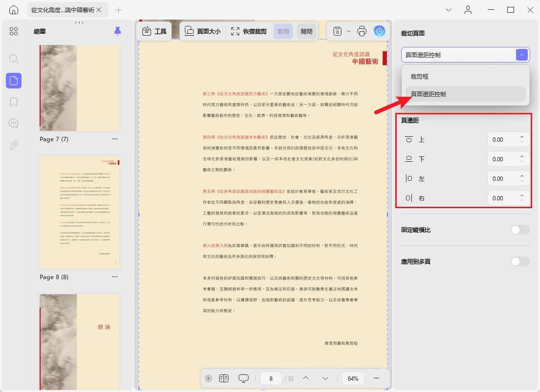Open the search panel icon
The width and height of the screenshot is (540, 392).
click(x=14, y=59)
